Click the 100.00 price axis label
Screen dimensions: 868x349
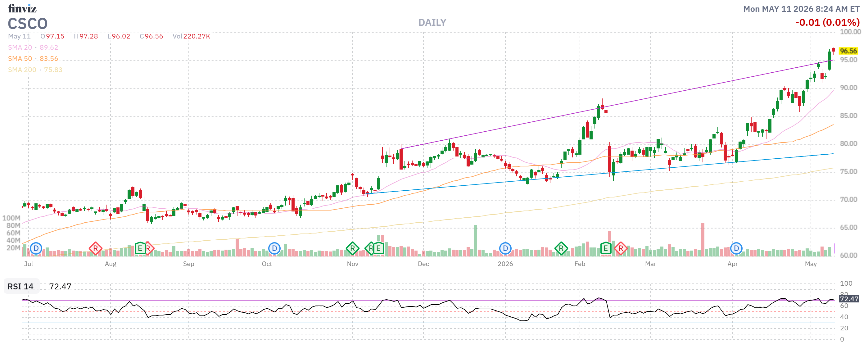pos(850,32)
